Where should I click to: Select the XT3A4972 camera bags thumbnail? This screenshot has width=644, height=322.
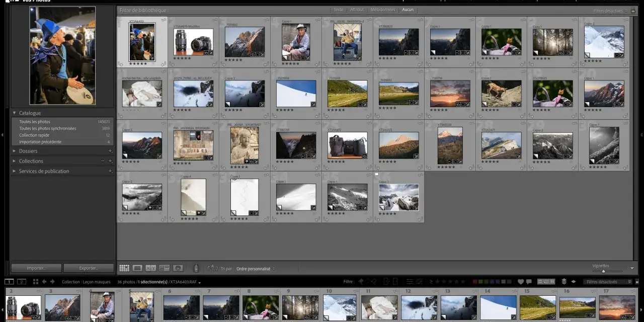347,145
